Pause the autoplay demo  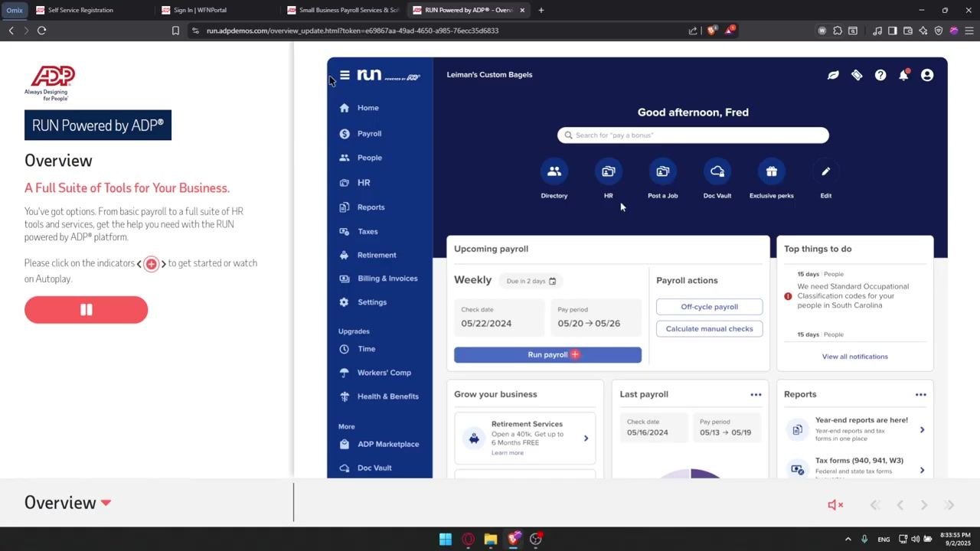pyautogui.click(x=86, y=309)
